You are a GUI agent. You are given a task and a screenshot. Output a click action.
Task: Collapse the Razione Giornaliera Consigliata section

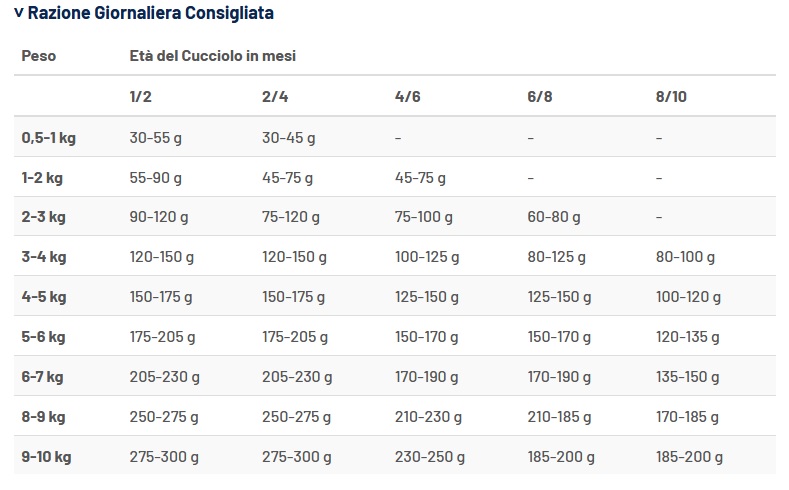19,14
